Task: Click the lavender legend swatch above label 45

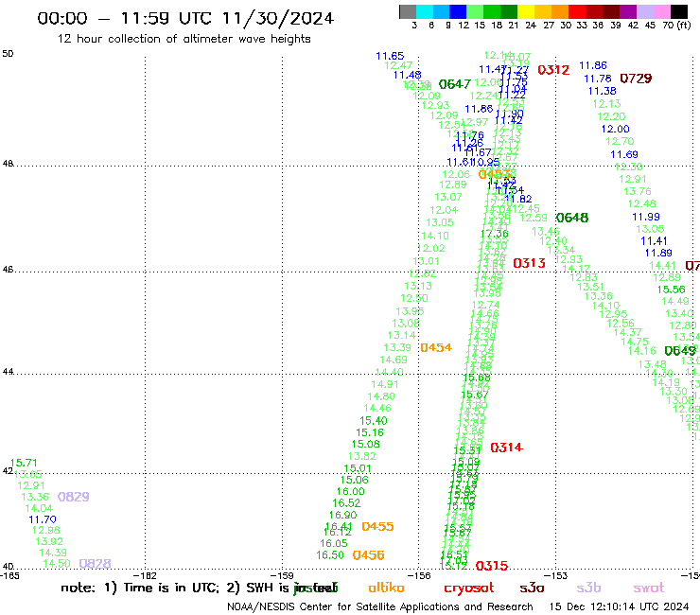Action: tap(644, 11)
